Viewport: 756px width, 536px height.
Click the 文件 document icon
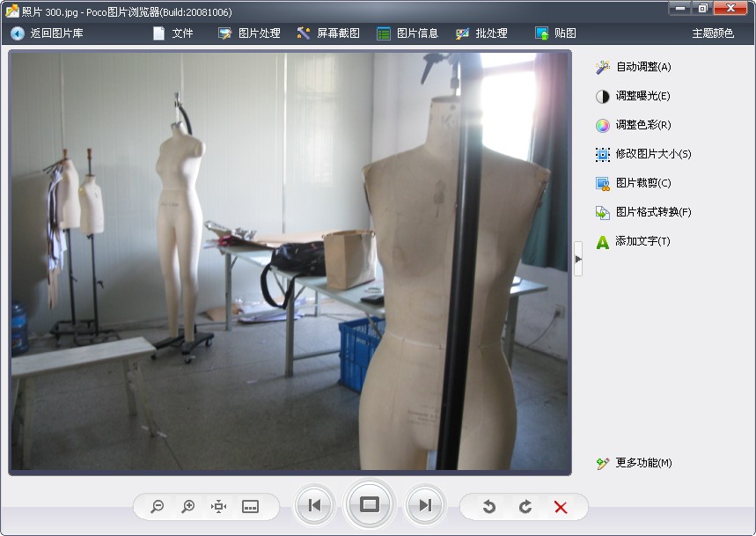(158, 33)
